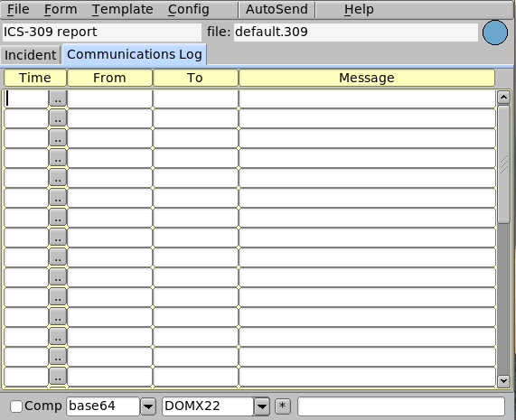Select the Communications Log tab
The height and width of the screenshot is (420, 516).
(x=135, y=54)
